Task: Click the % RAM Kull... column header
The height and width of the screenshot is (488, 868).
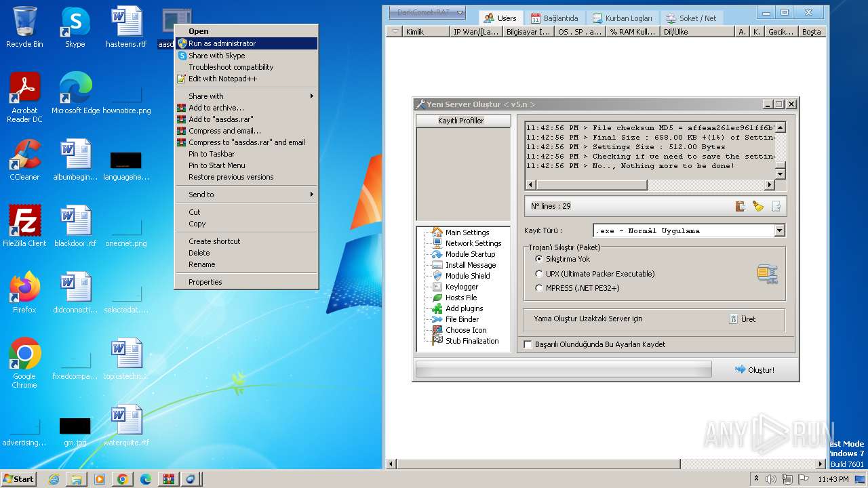Action: tap(633, 32)
